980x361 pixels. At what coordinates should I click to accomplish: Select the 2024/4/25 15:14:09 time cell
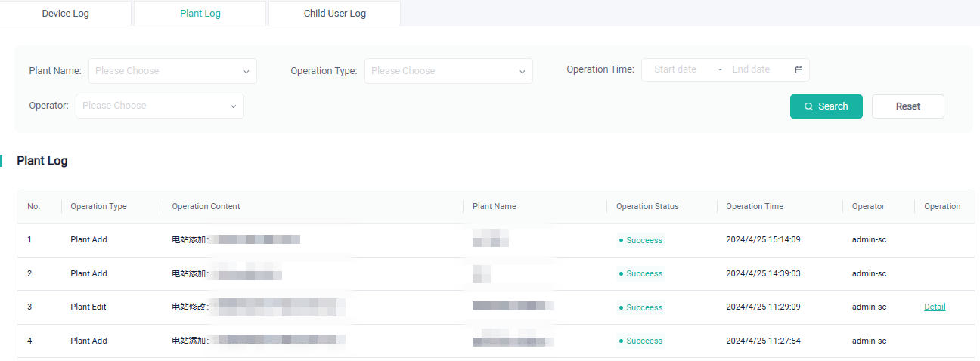pyautogui.click(x=763, y=239)
